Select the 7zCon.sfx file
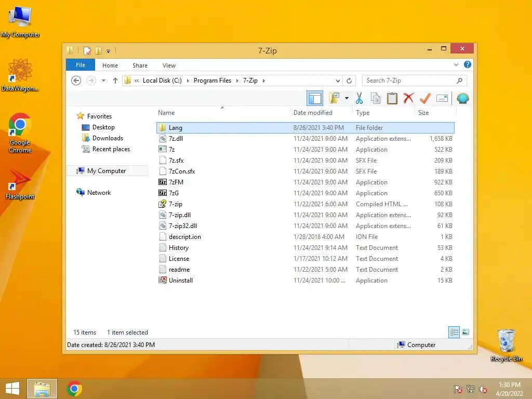The image size is (532, 399). (305, 171)
